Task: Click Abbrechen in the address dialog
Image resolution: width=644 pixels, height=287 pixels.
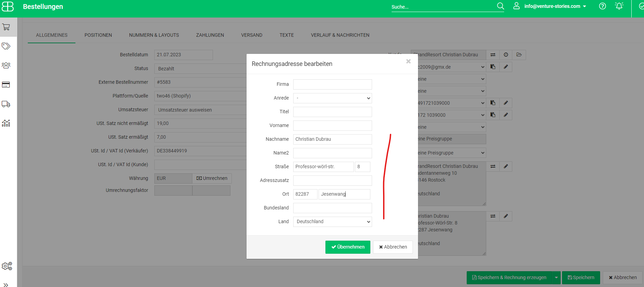Action: tap(393, 247)
